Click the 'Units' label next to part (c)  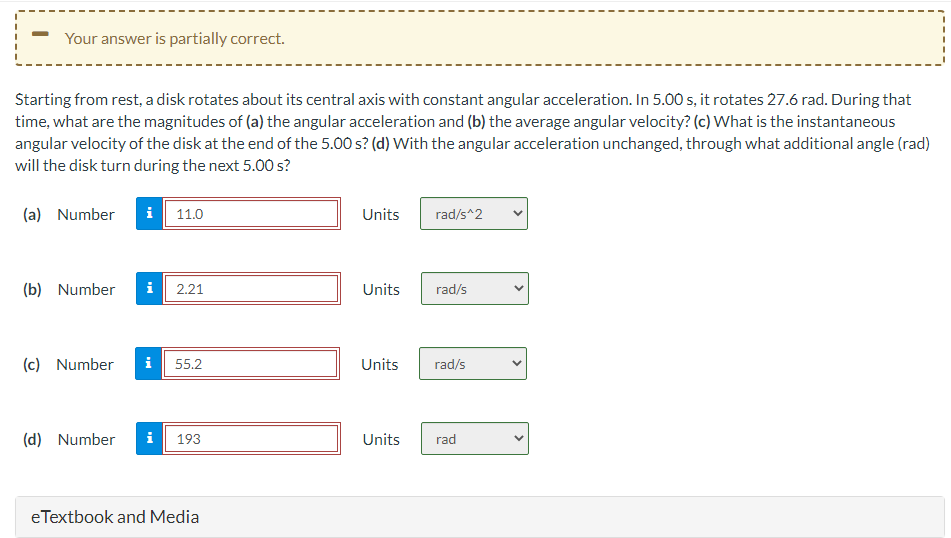pos(380,364)
